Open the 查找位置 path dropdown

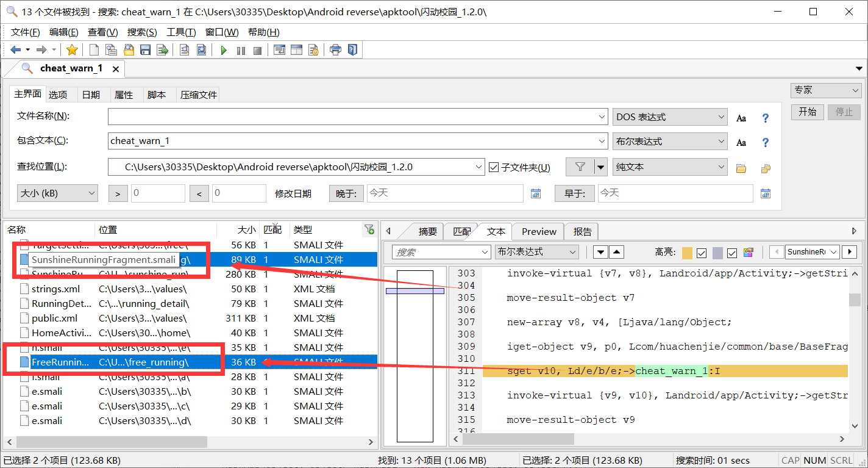478,167
